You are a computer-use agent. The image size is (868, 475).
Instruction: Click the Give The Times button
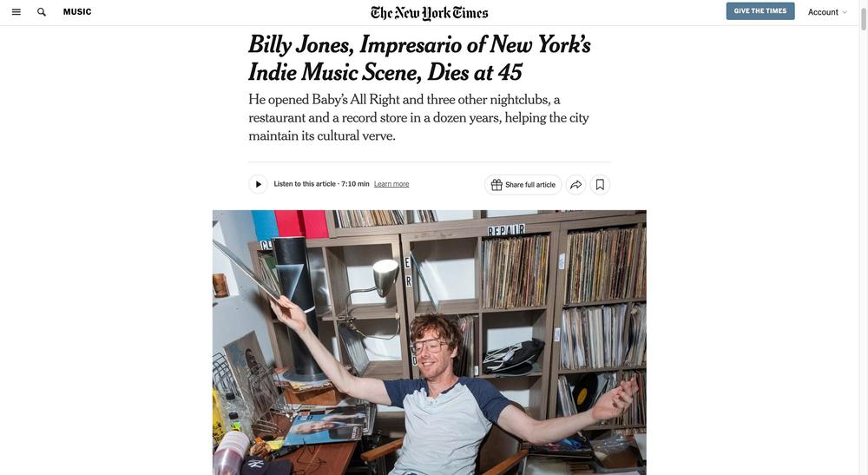[760, 11]
